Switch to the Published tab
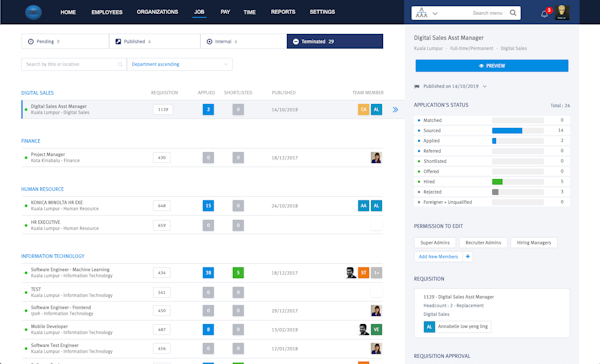600x364 pixels. click(155, 41)
